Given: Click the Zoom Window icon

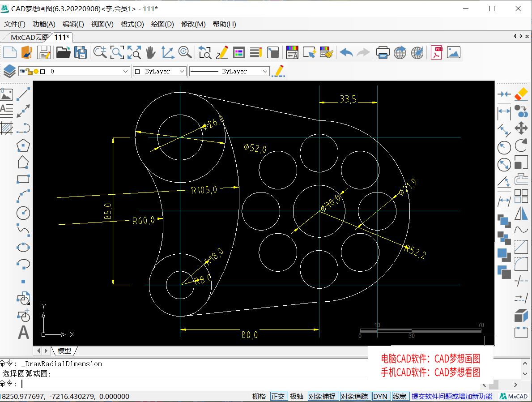Looking at the screenshot, I should pos(117,53).
